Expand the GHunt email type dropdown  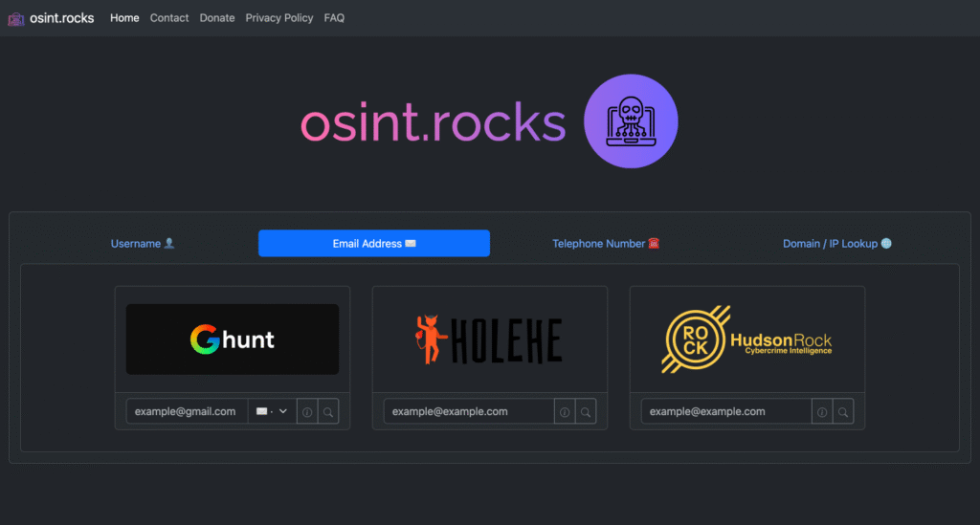tap(272, 412)
